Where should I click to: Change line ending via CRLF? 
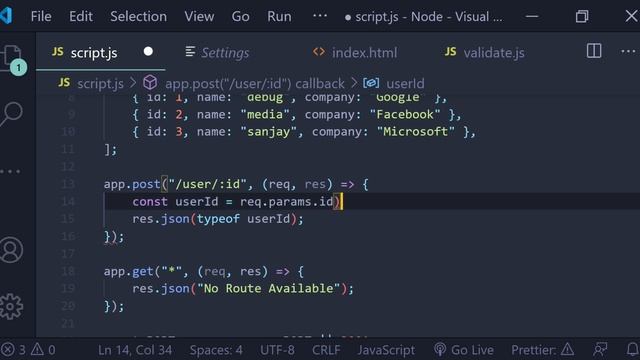pyautogui.click(x=326, y=350)
